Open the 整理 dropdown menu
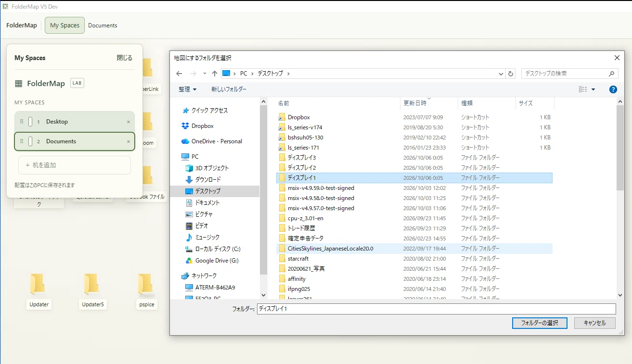Screen dimensions: 632x364 [x=187, y=89]
